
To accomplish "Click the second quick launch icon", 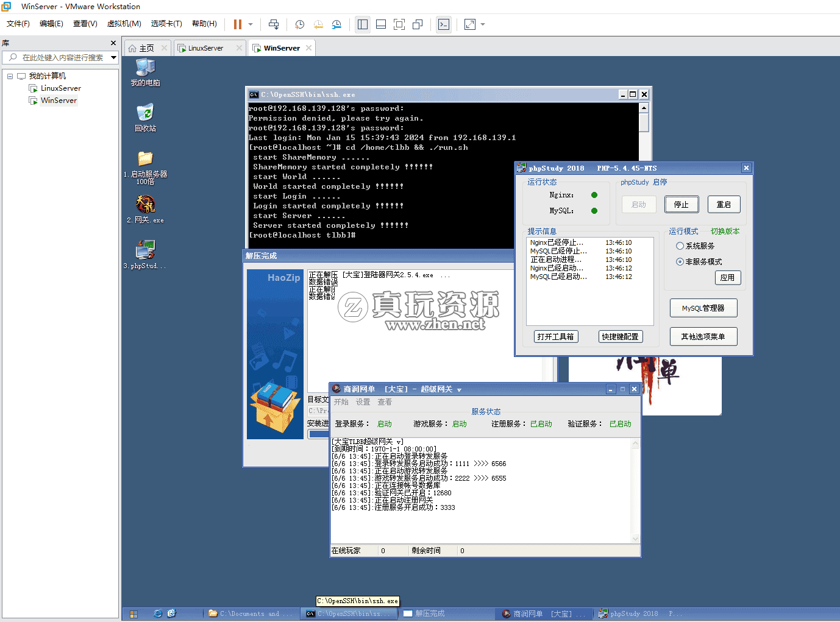I will 171,613.
